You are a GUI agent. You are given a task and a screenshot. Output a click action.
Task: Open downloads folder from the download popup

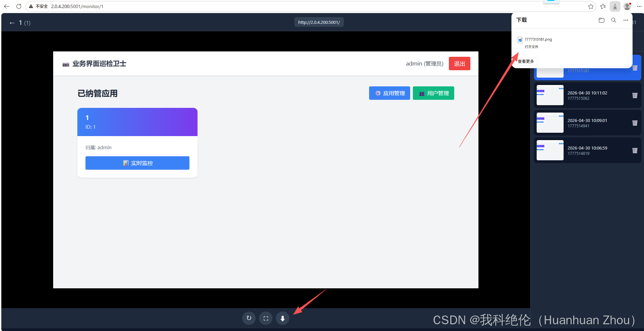click(602, 20)
